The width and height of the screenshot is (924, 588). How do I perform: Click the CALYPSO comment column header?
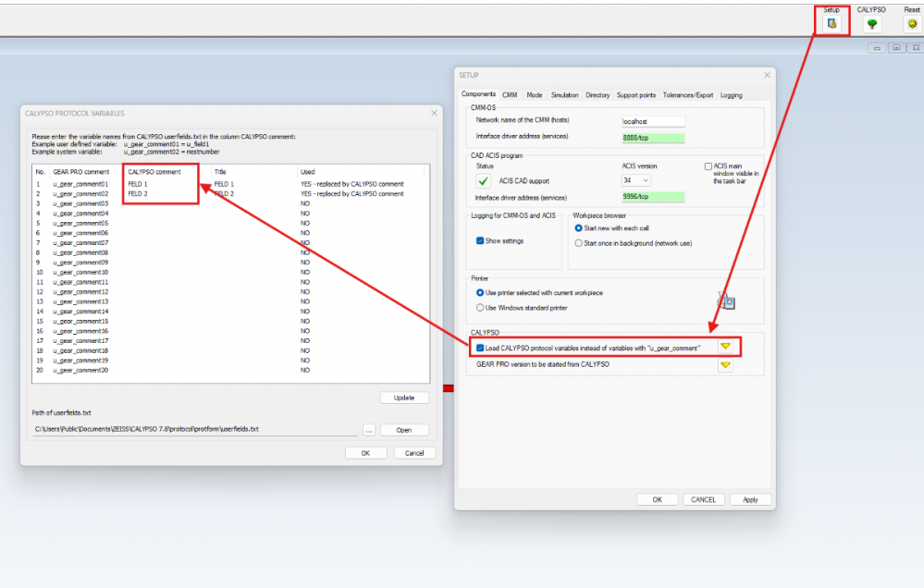click(x=154, y=172)
